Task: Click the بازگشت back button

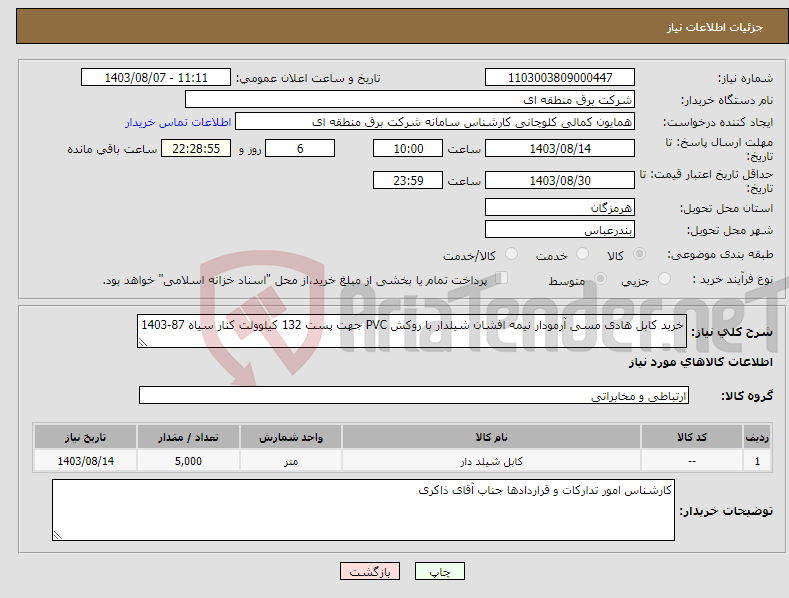Action: coord(370,571)
